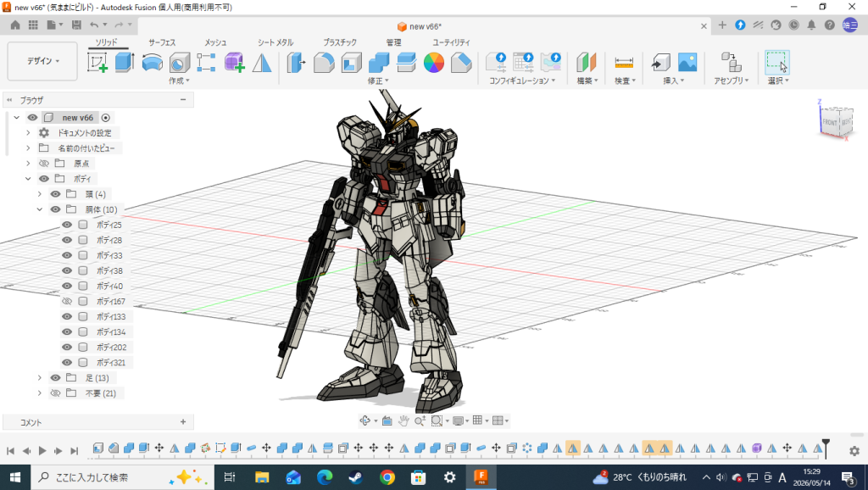Activate the new v66 component radio button
Image resolution: width=868 pixels, height=490 pixels.
[106, 117]
